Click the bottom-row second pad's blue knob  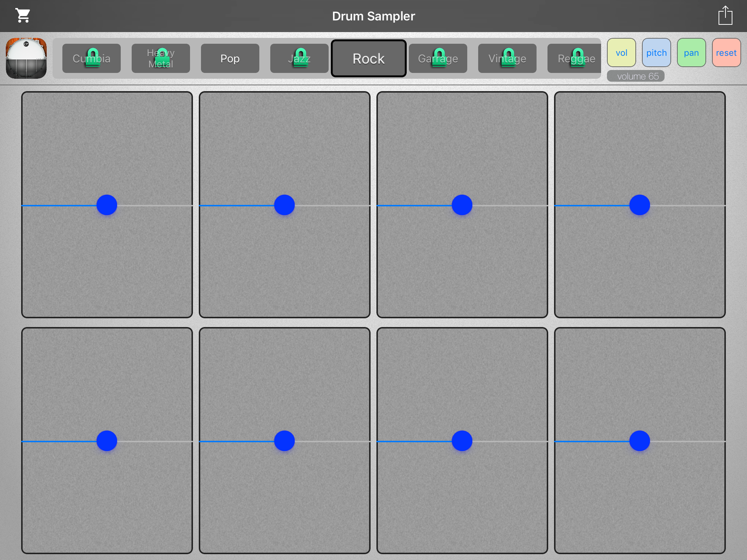tap(285, 441)
